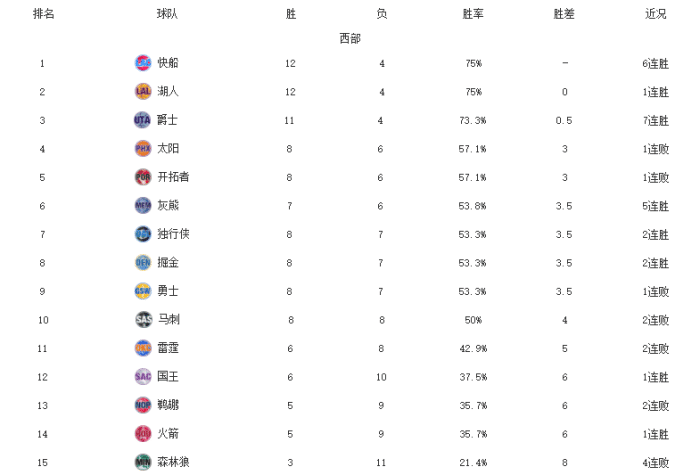This screenshot has height=475, width=700.
Task: Select the 西部 conference heading
Action: pyautogui.click(x=350, y=38)
